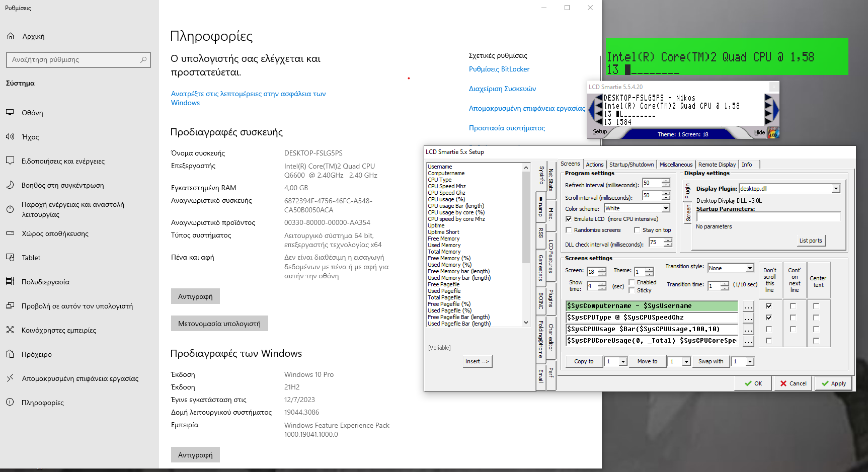The height and width of the screenshot is (472, 868).
Task: Select CPU Speed Mhz in the variable list
Action: 446,186
